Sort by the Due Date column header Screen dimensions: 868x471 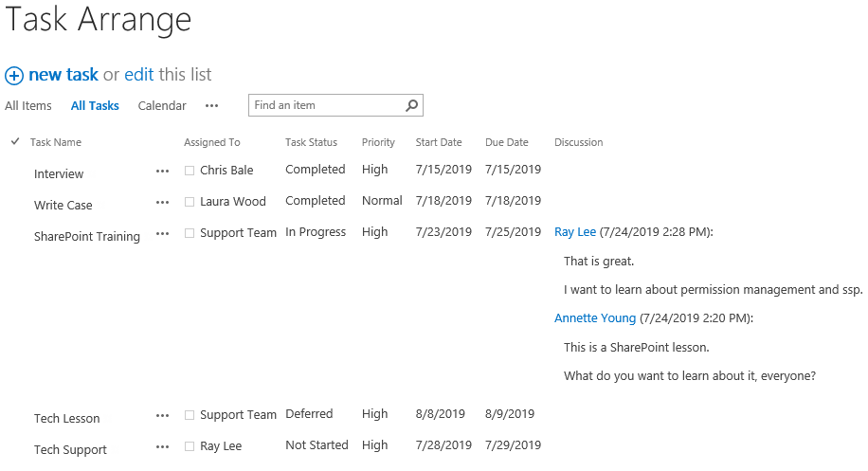[506, 143]
